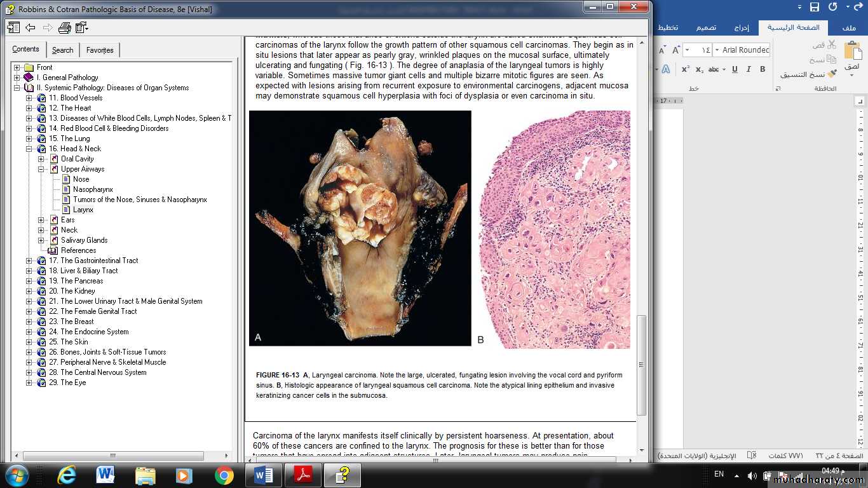Image resolution: width=868 pixels, height=488 pixels.
Task: Switch to the Favorites tab
Action: (x=100, y=50)
